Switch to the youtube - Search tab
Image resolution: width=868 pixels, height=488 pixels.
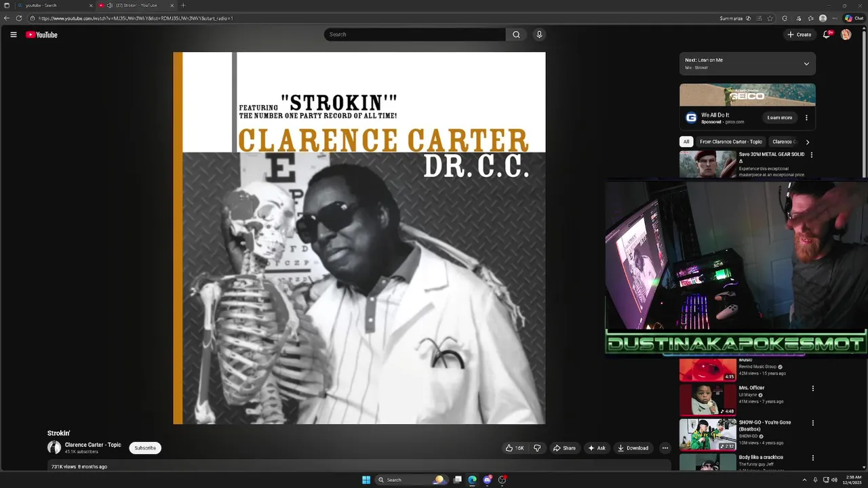point(54,5)
